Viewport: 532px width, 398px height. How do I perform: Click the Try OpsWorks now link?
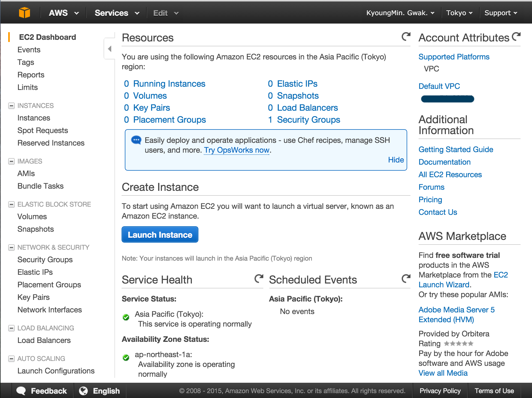click(x=237, y=150)
